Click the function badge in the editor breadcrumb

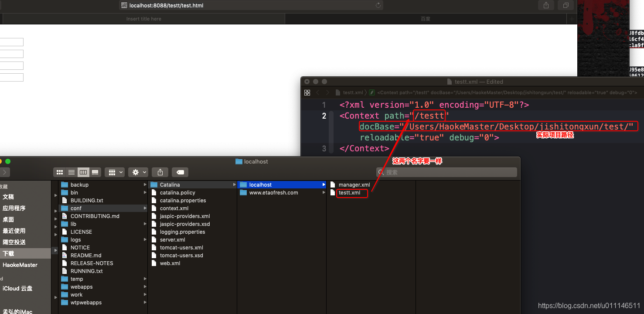[x=371, y=92]
